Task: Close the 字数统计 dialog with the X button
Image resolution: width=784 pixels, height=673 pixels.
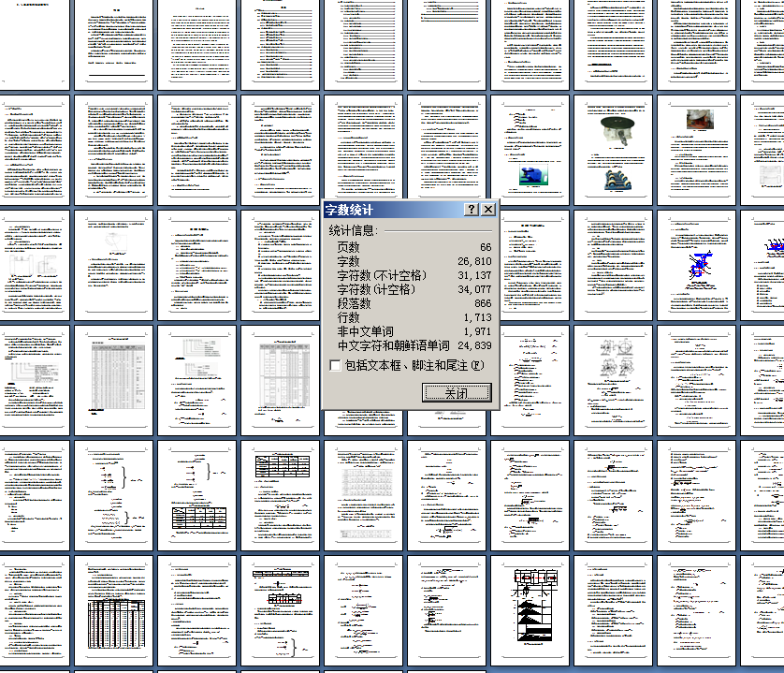Action: click(x=488, y=209)
